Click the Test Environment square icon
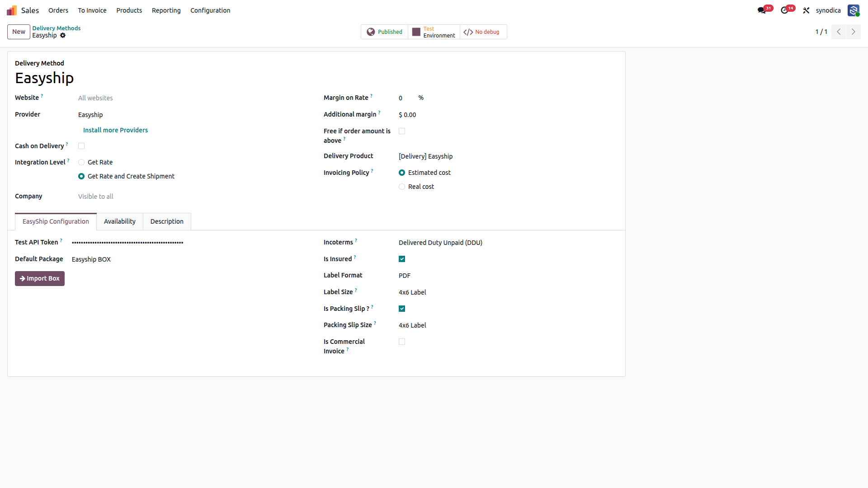The image size is (868, 488). (x=416, y=32)
